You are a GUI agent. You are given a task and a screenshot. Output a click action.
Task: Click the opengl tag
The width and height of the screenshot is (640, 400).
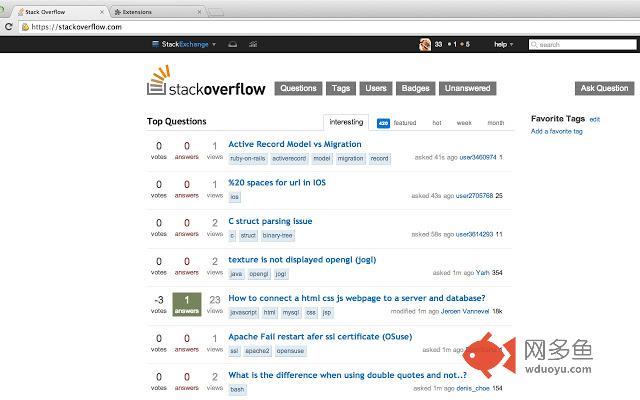click(x=259, y=274)
